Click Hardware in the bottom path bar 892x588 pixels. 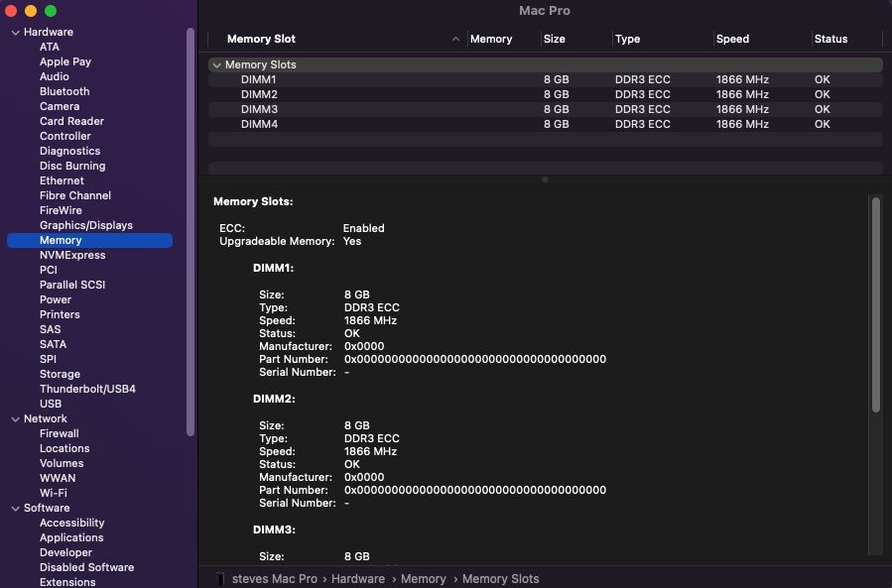[x=357, y=578]
